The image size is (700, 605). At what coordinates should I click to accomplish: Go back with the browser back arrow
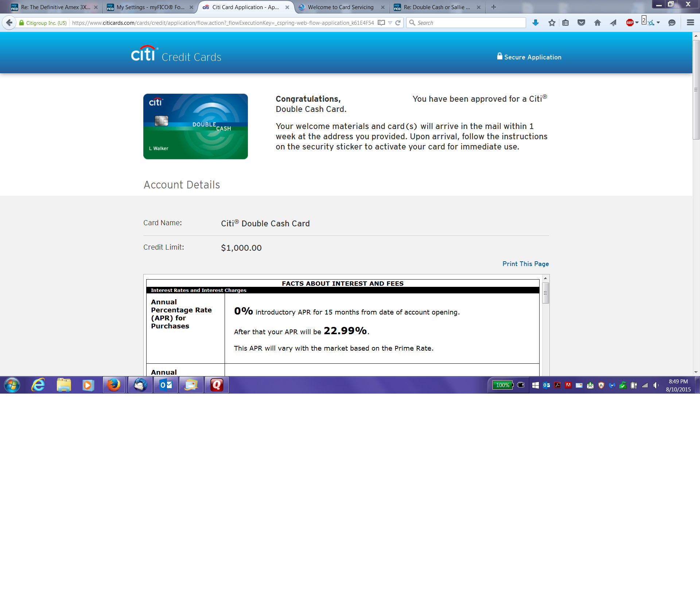click(9, 23)
